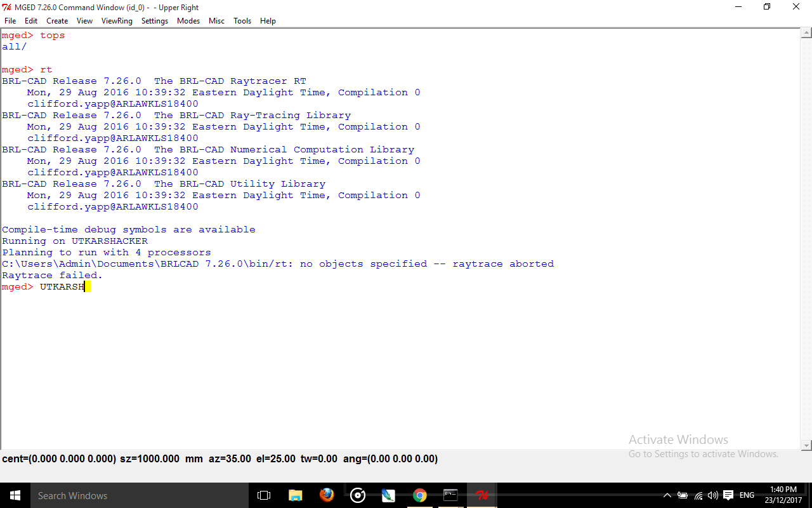This screenshot has height=508, width=812.
Task: Open the Tools menu
Action: 242,21
